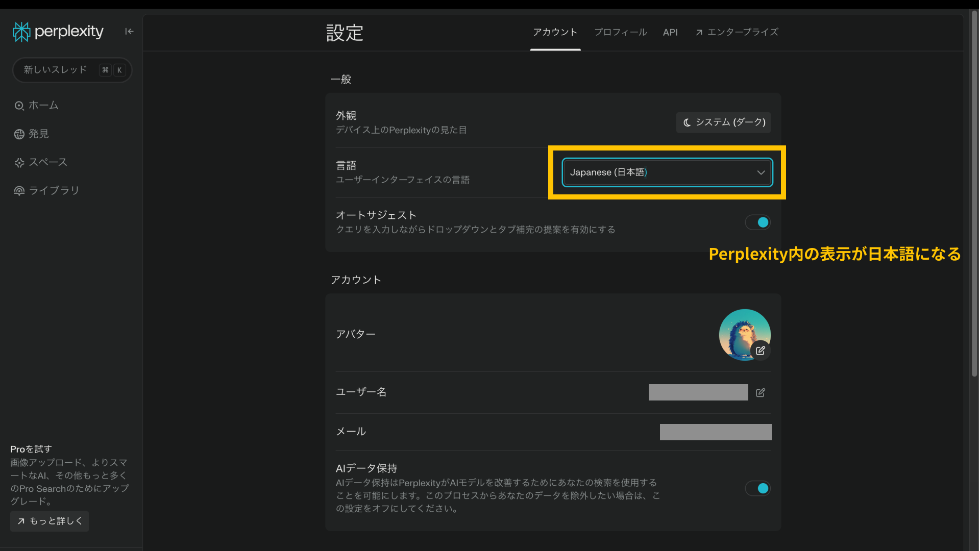Open the エンタープライズ external link
This screenshot has height=551, width=980.
point(737,32)
